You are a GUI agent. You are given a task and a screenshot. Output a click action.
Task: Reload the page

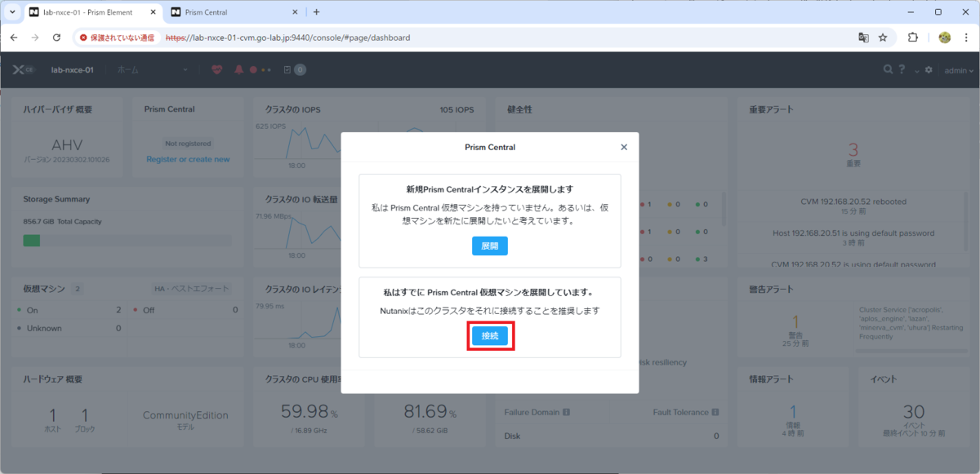(x=56, y=38)
